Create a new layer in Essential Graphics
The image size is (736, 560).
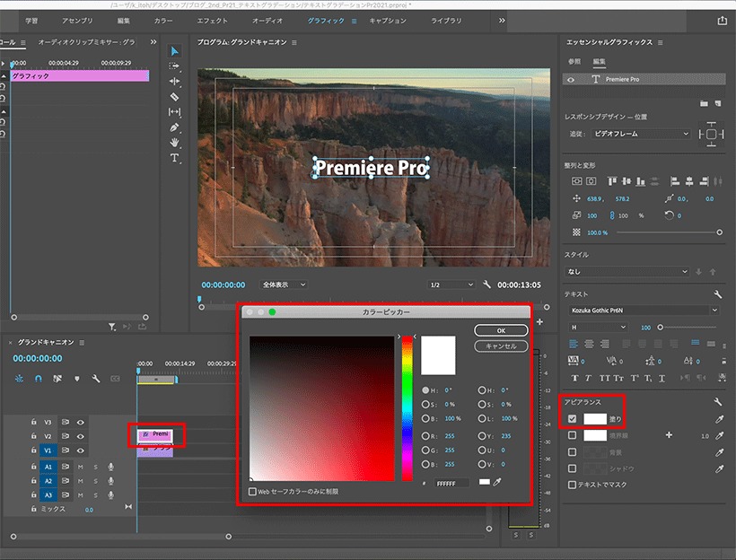718,103
